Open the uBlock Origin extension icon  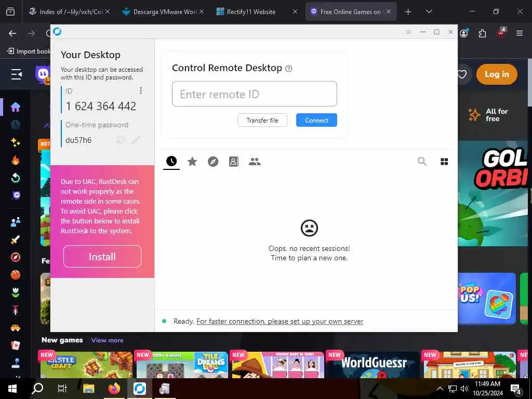pos(501,33)
